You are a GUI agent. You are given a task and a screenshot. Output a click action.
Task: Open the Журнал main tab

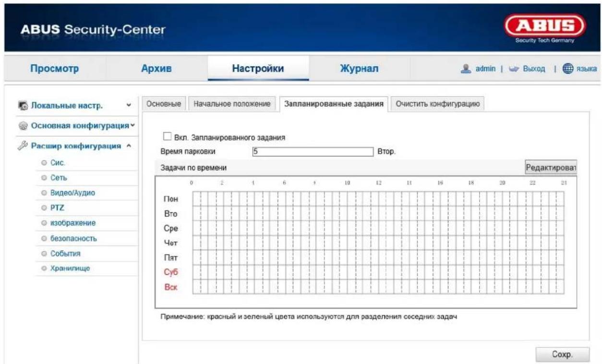pyautogui.click(x=359, y=69)
